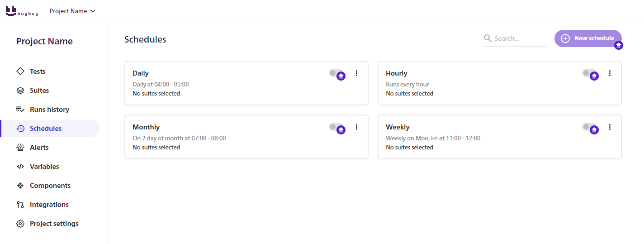This screenshot has height=244, width=644.
Task: Enable the Hourly schedule toggle
Action: (588, 73)
